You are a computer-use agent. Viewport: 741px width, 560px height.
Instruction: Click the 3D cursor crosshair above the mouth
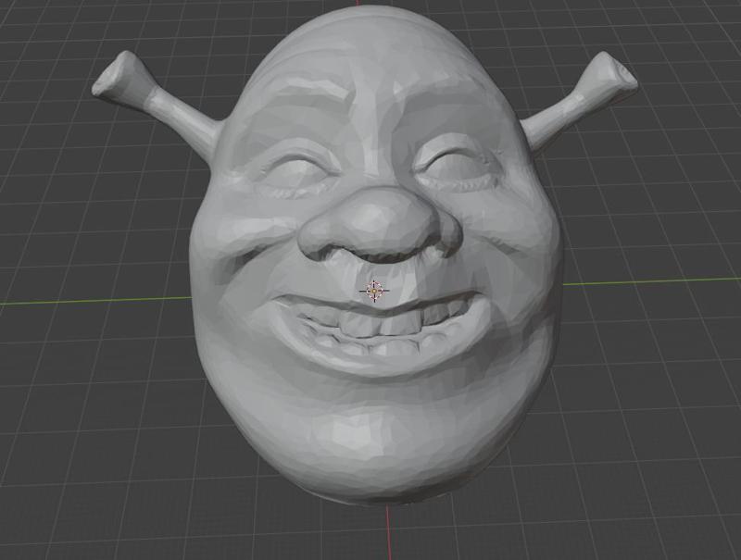coord(374,291)
